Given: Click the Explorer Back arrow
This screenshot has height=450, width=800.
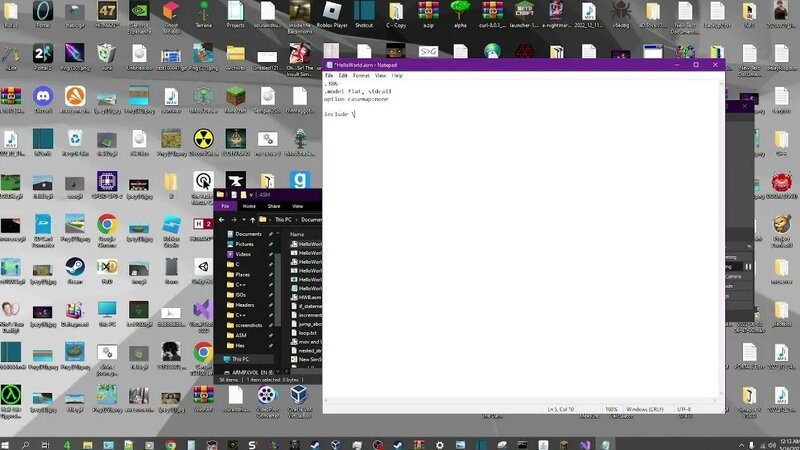Looking at the screenshot, I should pos(221,220).
